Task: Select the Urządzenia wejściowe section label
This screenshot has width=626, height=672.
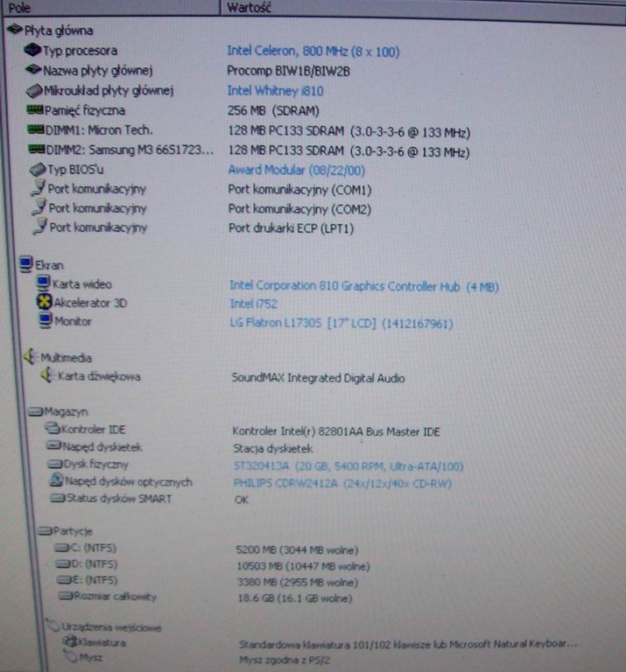Action: [111, 627]
